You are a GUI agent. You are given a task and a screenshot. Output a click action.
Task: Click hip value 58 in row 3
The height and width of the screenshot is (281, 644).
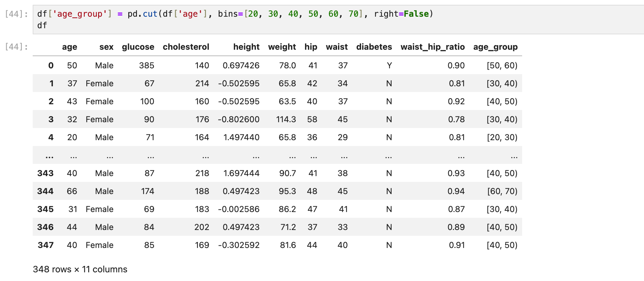coord(312,119)
